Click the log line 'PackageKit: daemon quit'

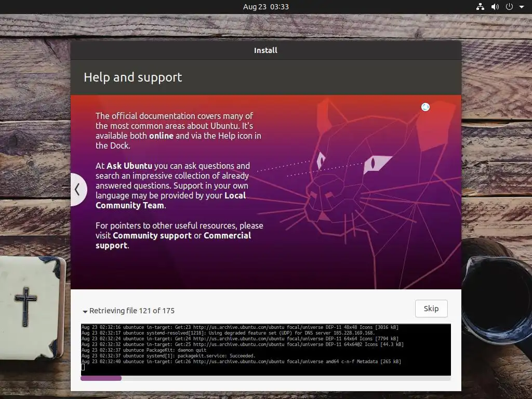coord(144,350)
